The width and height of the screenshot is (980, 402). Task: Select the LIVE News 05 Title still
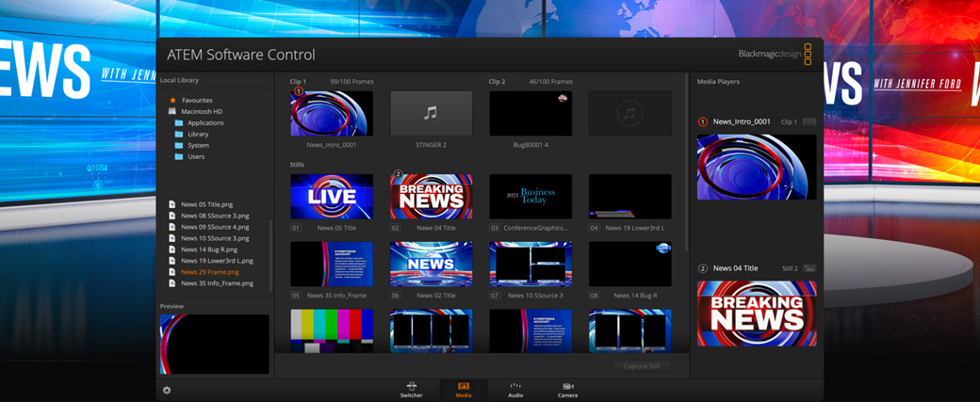click(x=332, y=196)
